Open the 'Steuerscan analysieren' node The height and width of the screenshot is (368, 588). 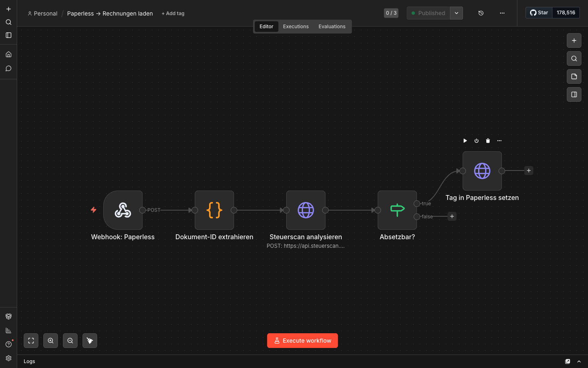(x=305, y=210)
